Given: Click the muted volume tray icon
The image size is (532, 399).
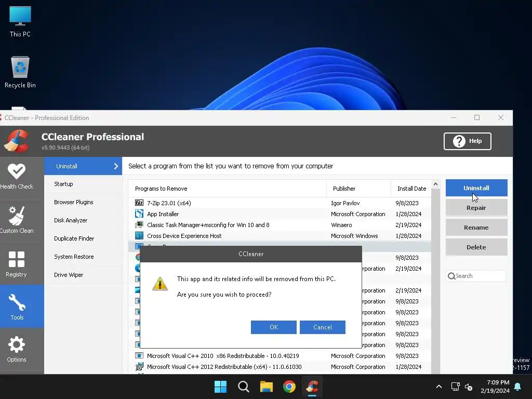Looking at the screenshot, I should point(469,387).
